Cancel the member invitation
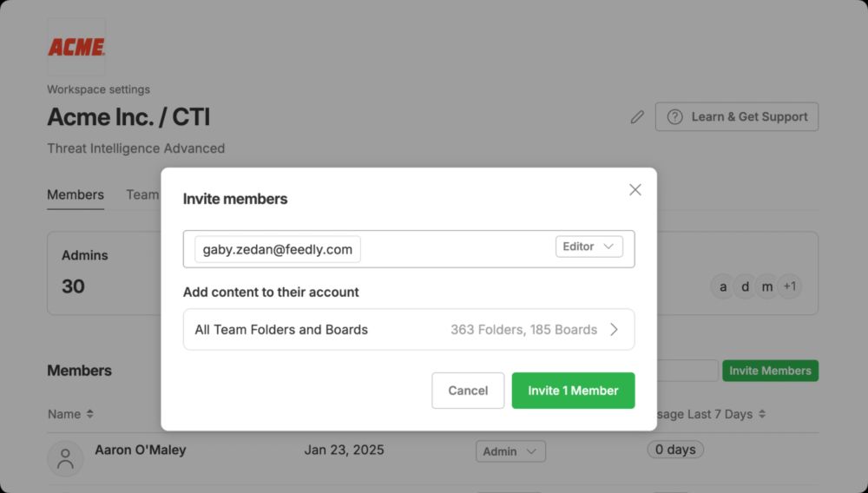Viewport: 868px width, 493px height. [468, 391]
